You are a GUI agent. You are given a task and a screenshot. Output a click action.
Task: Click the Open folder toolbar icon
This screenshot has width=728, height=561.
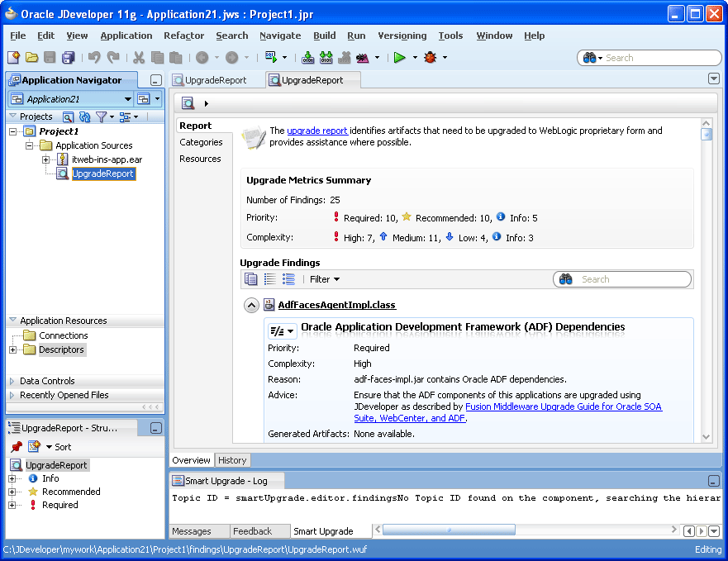pyautogui.click(x=31, y=58)
